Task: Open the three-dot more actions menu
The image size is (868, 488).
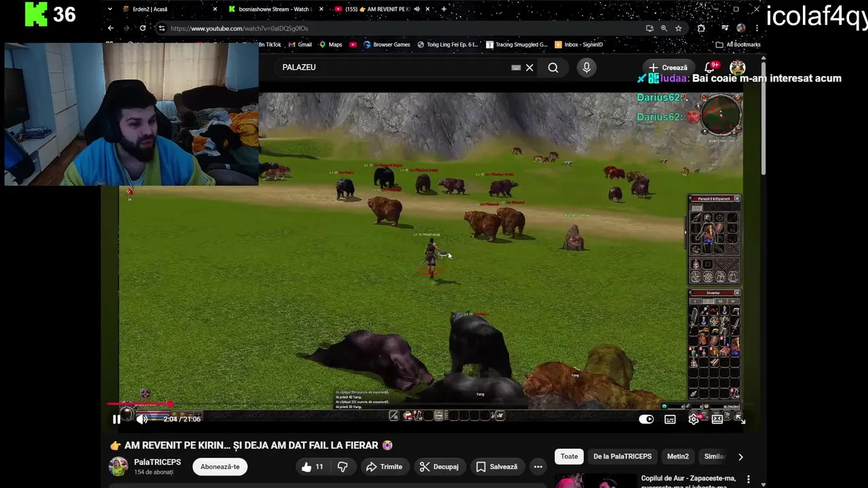Action: (538, 466)
